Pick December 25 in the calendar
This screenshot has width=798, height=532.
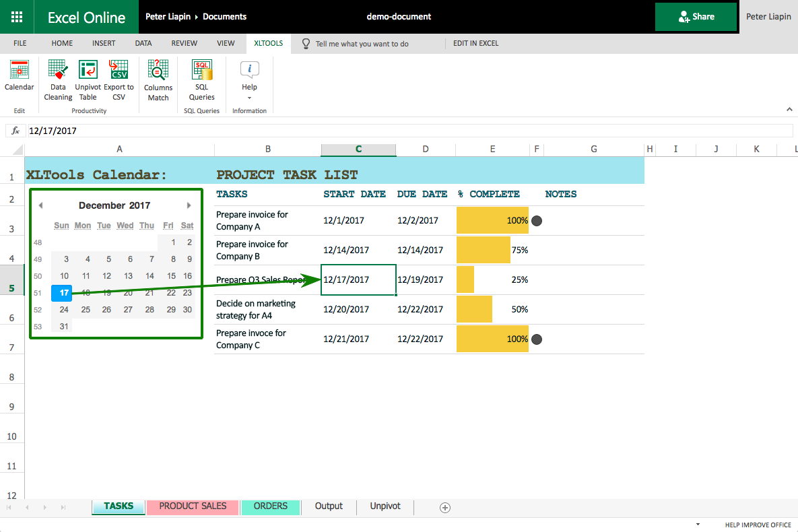84,310
